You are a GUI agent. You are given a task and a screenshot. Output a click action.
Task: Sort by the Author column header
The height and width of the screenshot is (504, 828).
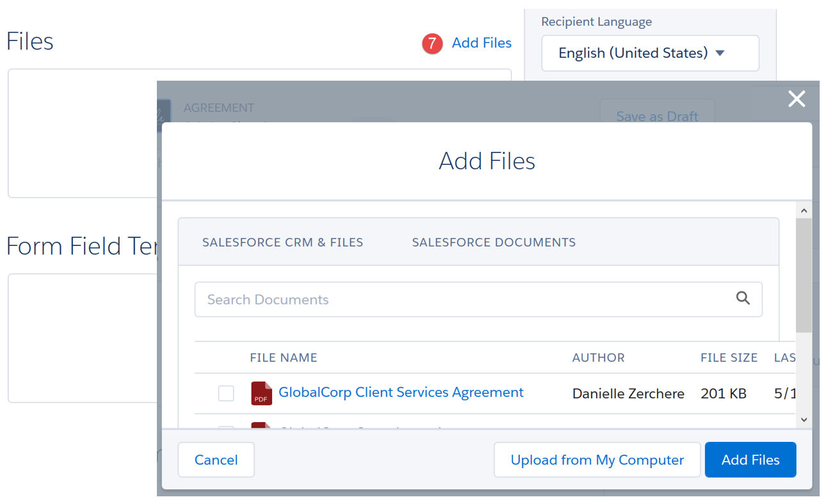(x=598, y=358)
